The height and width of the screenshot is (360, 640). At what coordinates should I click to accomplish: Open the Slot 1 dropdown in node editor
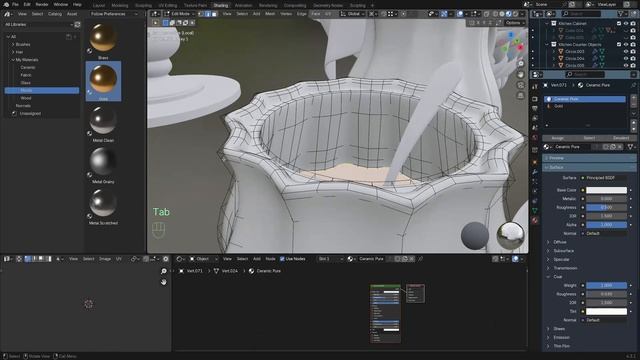(330, 259)
